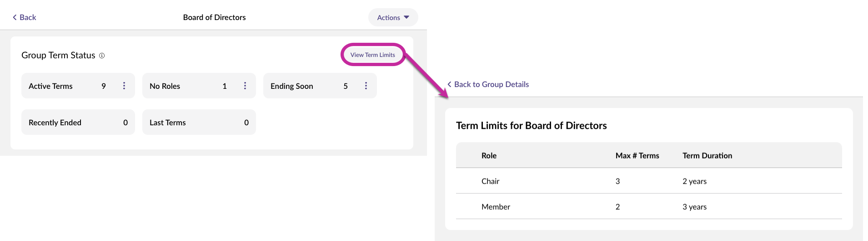Open the three-dot menu on Ending Soon

pyautogui.click(x=366, y=86)
